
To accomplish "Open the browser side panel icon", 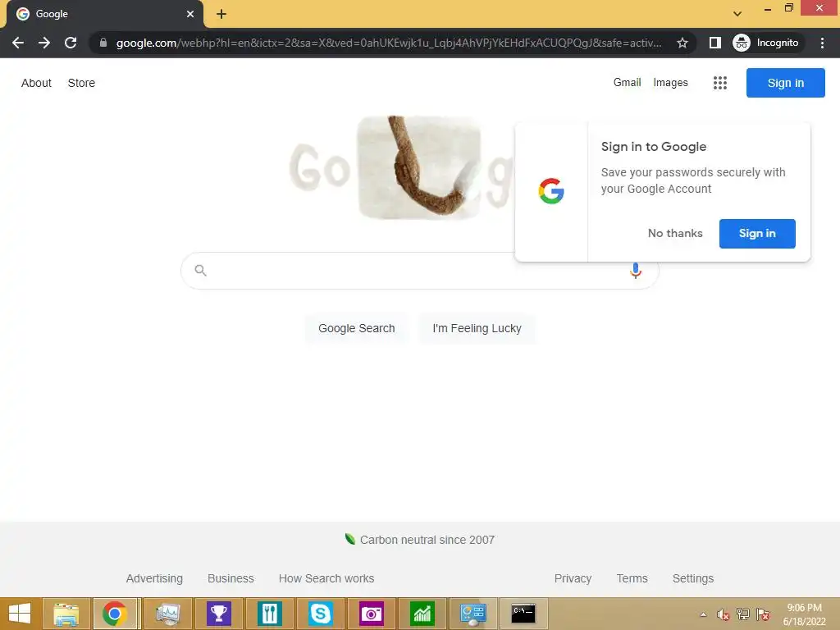I will point(715,43).
